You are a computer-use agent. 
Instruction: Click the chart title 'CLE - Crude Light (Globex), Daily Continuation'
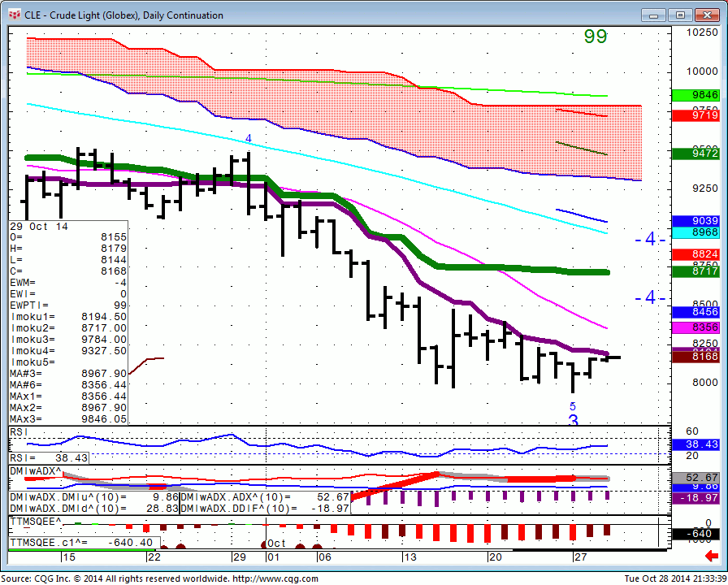[x=124, y=15]
